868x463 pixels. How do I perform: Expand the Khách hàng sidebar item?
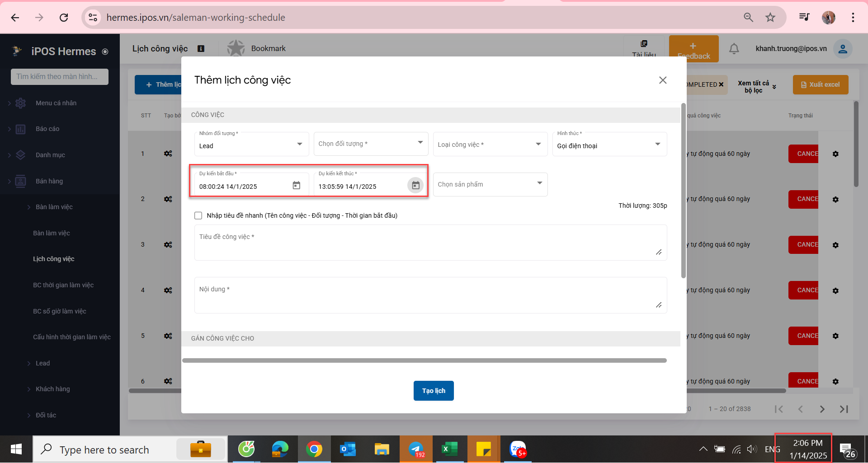(52, 389)
